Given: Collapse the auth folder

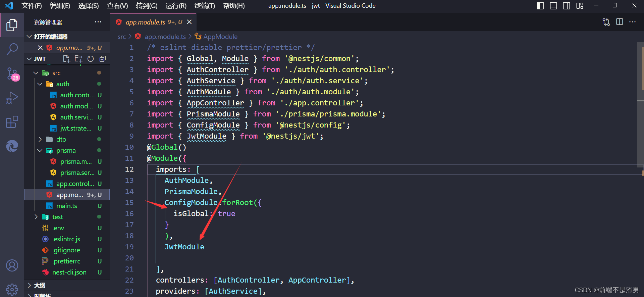Looking at the screenshot, I should tap(40, 84).
